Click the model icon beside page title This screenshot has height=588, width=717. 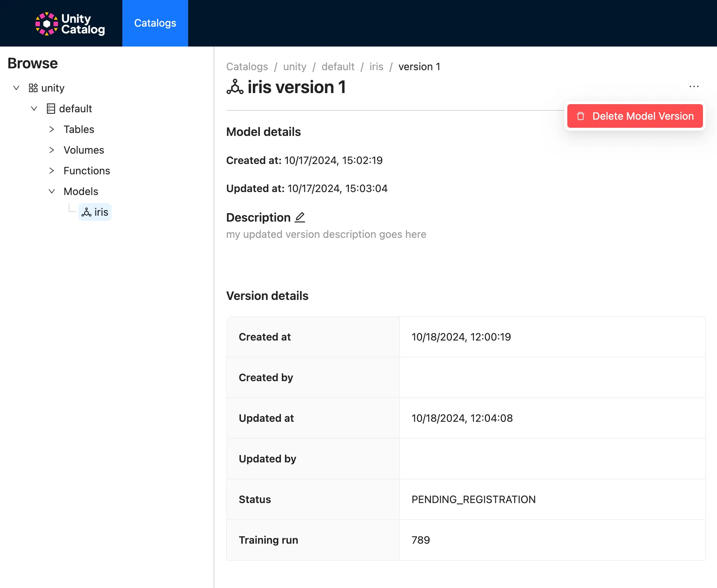(x=235, y=87)
